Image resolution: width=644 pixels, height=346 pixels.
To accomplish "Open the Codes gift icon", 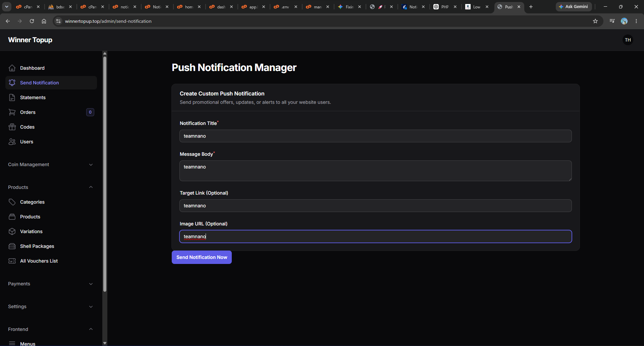I will tap(12, 127).
